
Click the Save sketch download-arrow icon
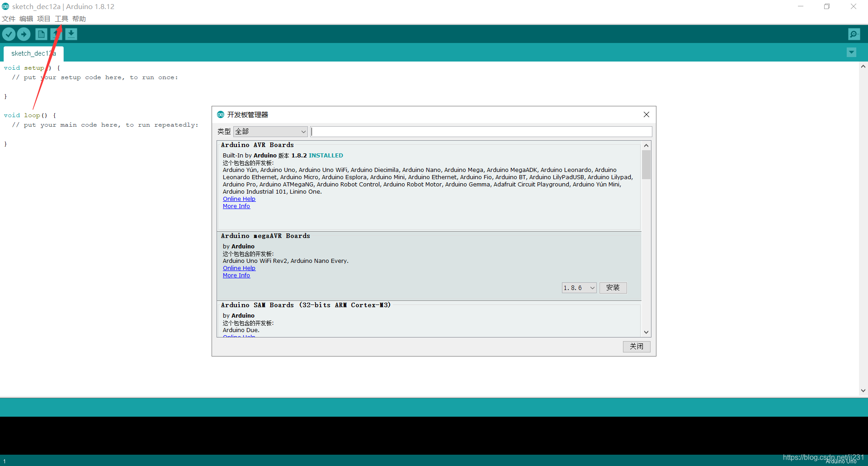(x=71, y=34)
